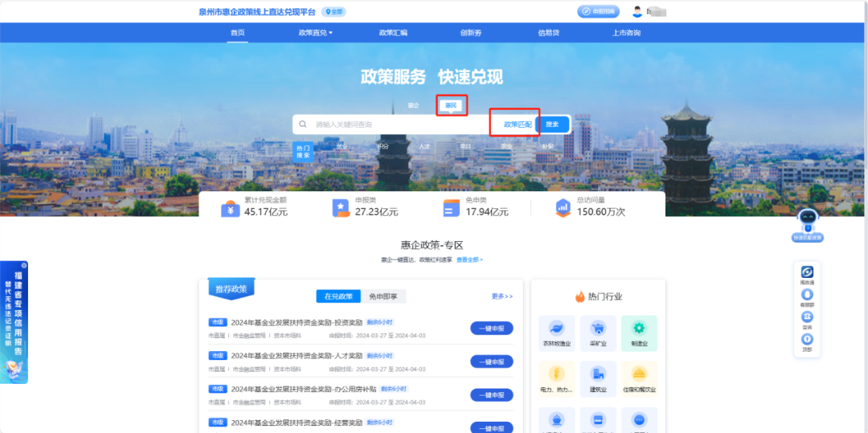Open the 全部 location selector
The width and height of the screenshot is (868, 433).
334,12
